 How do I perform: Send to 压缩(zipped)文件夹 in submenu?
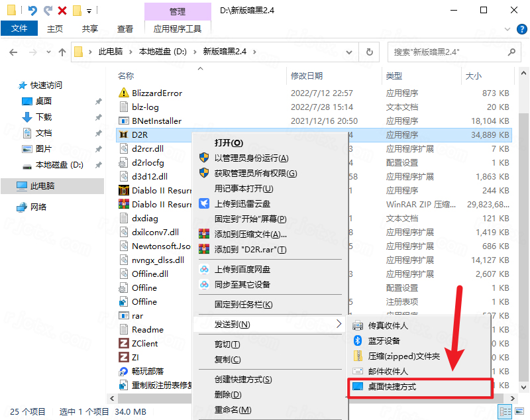click(404, 356)
